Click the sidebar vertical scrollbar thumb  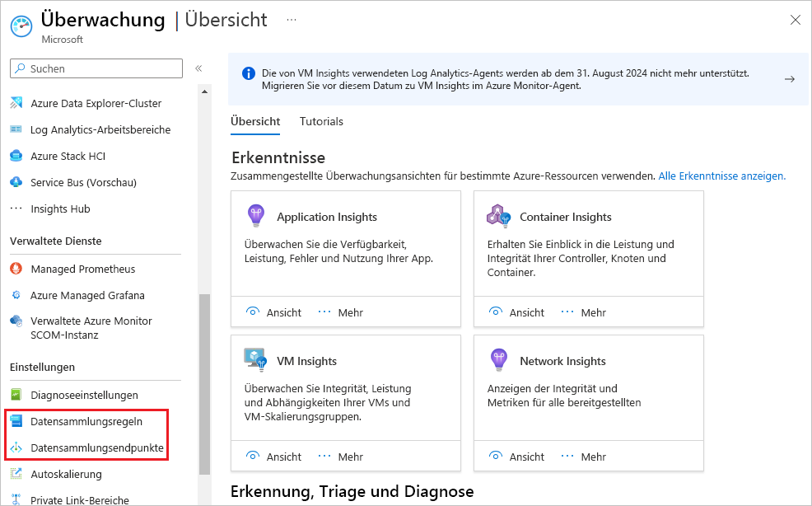point(205,383)
